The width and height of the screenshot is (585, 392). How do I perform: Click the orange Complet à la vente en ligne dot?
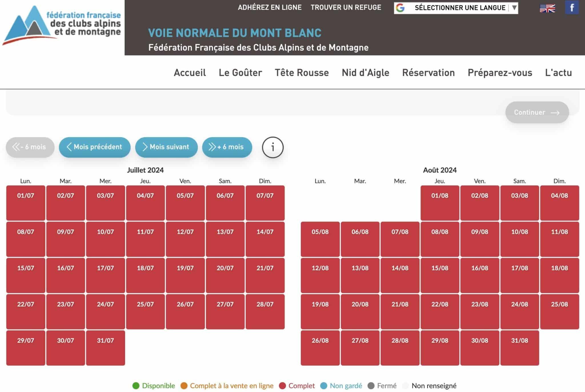pos(184,386)
